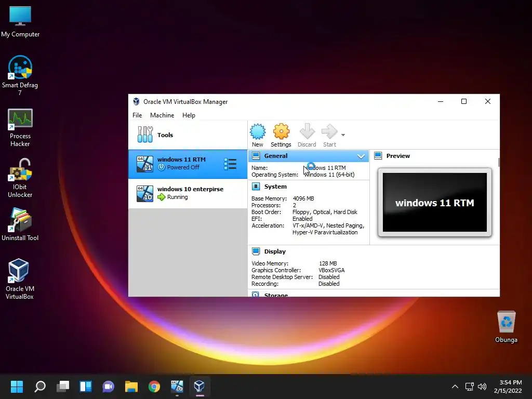Open Chat from the taskbar

tap(108, 387)
